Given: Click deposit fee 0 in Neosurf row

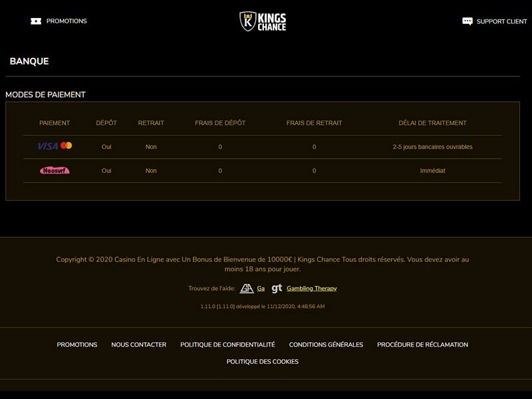Looking at the screenshot, I should pyautogui.click(x=220, y=171).
